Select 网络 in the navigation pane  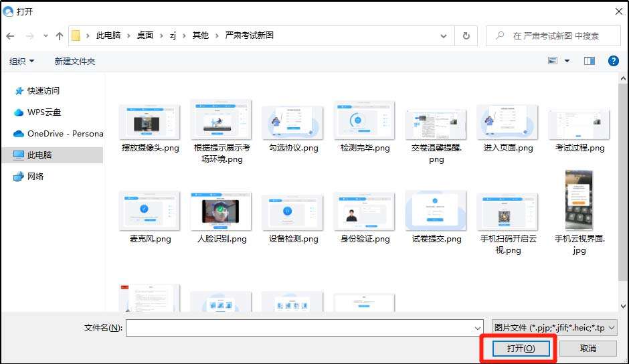(35, 177)
